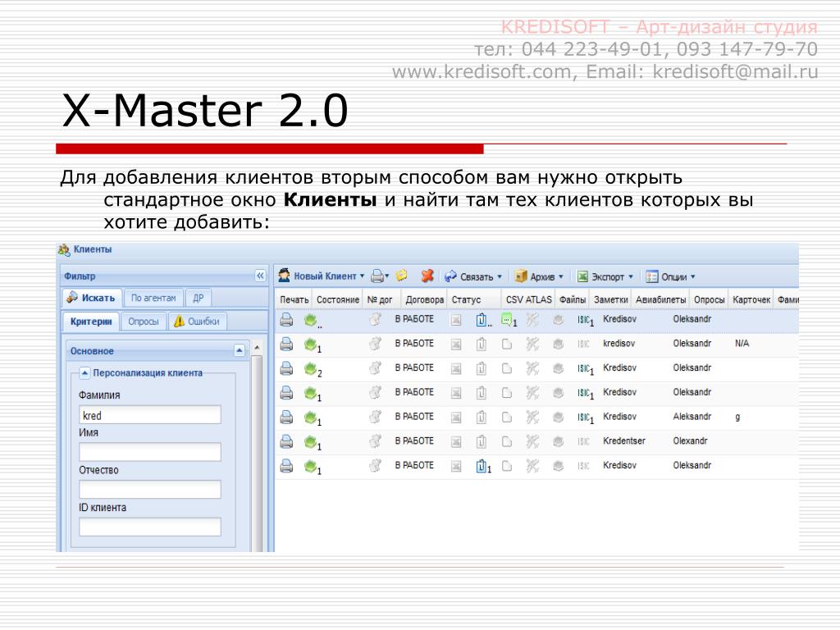Screen dimensions: 840x630
Task: Collapse the Персонализация клиента group
Action: [84, 373]
